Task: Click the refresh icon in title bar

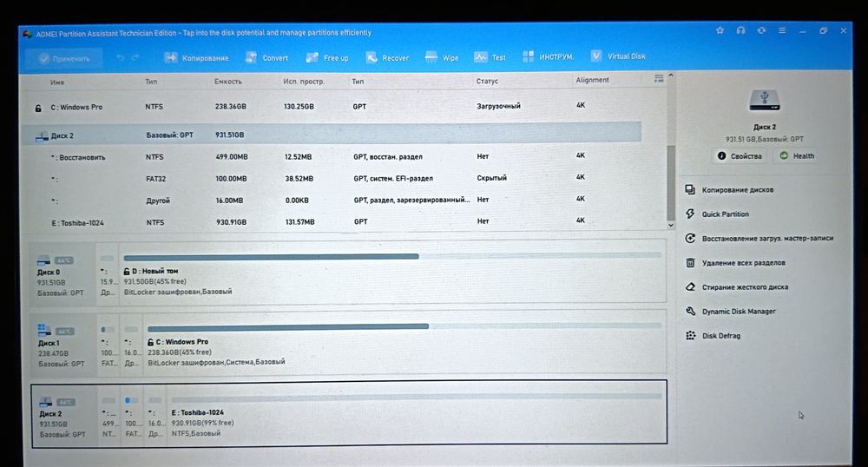Action: click(761, 30)
